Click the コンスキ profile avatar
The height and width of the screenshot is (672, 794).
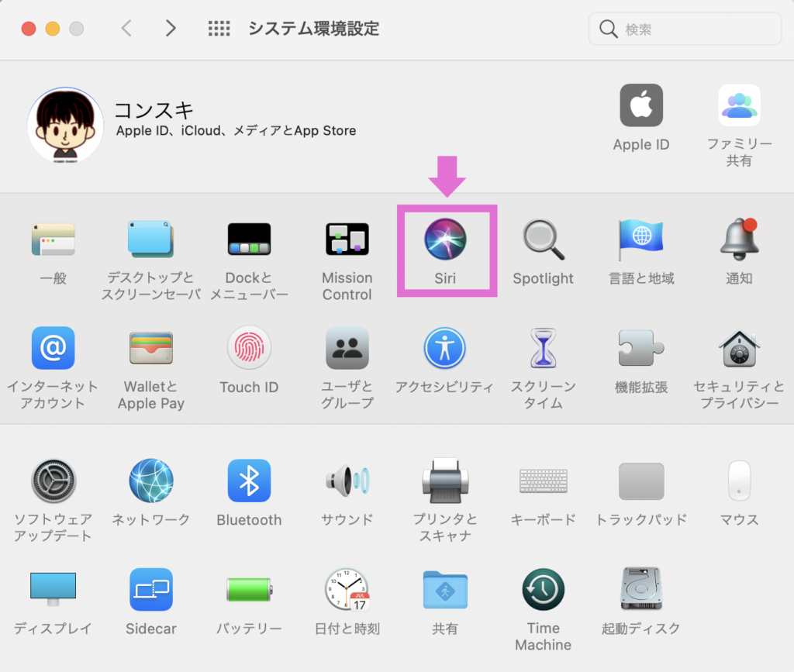click(x=65, y=125)
